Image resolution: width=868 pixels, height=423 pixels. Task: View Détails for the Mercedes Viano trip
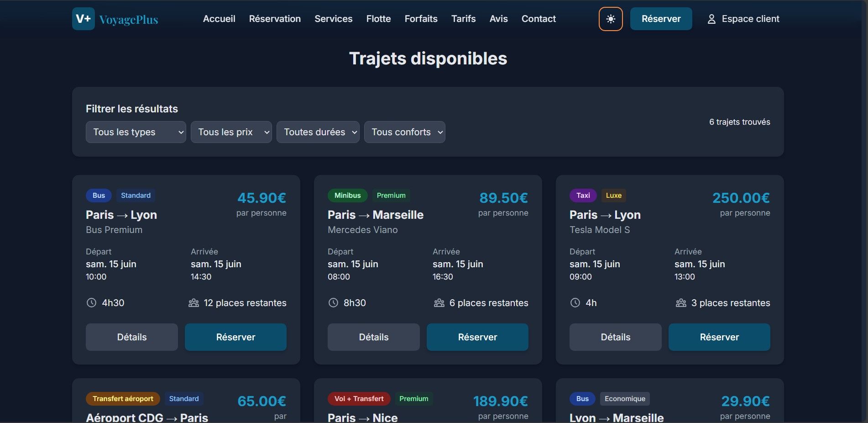click(x=374, y=337)
